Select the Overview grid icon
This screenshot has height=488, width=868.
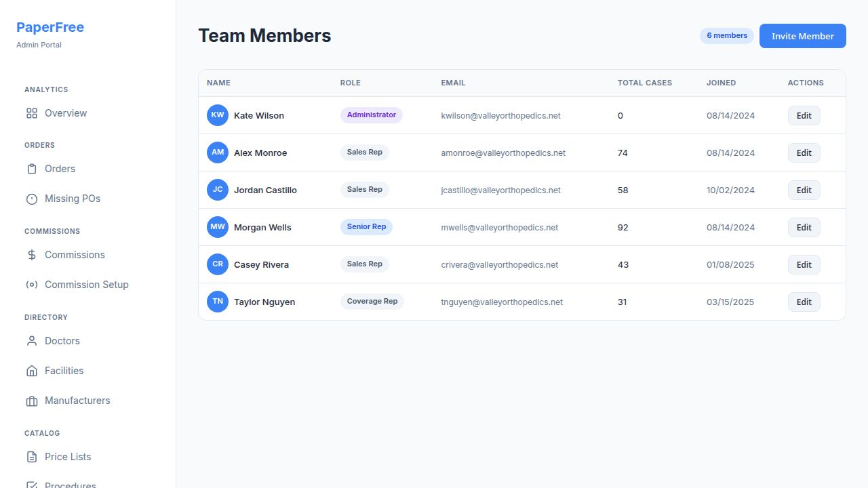click(x=31, y=113)
